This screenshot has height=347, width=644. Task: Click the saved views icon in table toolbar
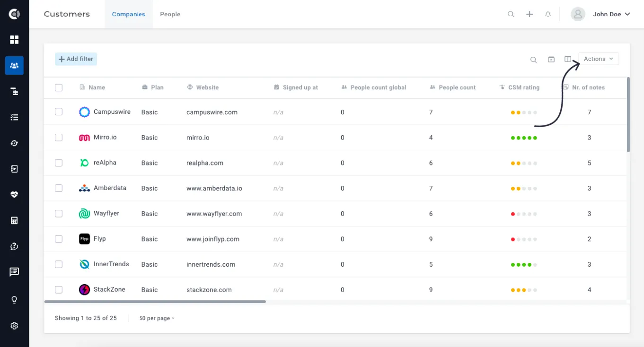(551, 59)
